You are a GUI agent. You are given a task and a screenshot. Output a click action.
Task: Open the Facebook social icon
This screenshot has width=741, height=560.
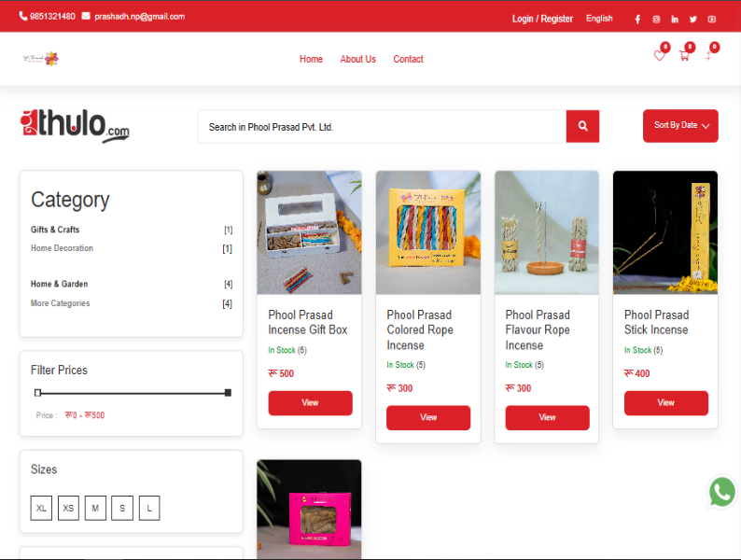coord(637,19)
